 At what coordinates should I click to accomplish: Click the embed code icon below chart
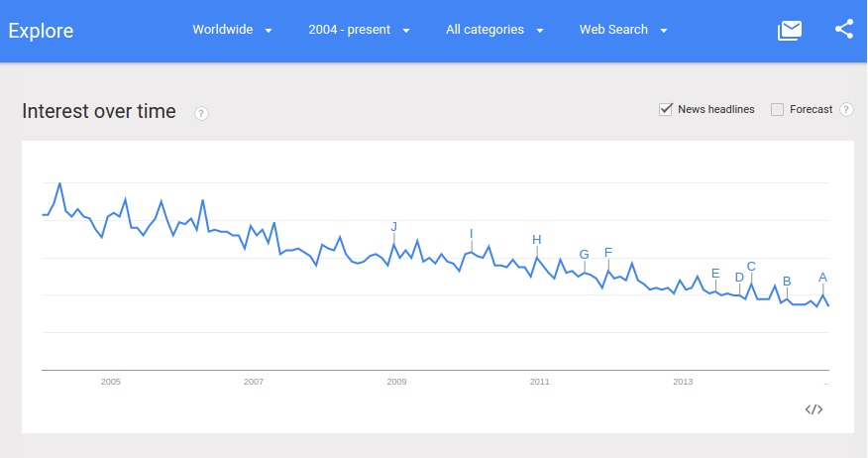[814, 409]
